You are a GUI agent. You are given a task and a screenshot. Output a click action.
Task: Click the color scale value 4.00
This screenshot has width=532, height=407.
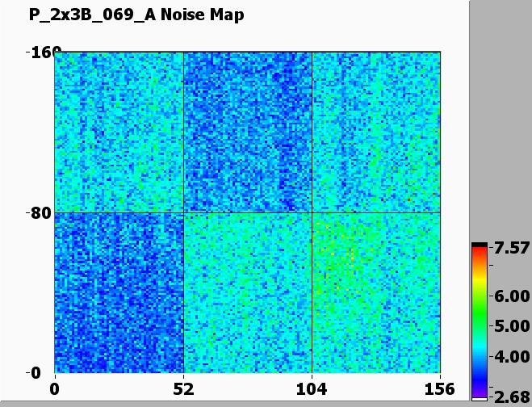[512, 357]
